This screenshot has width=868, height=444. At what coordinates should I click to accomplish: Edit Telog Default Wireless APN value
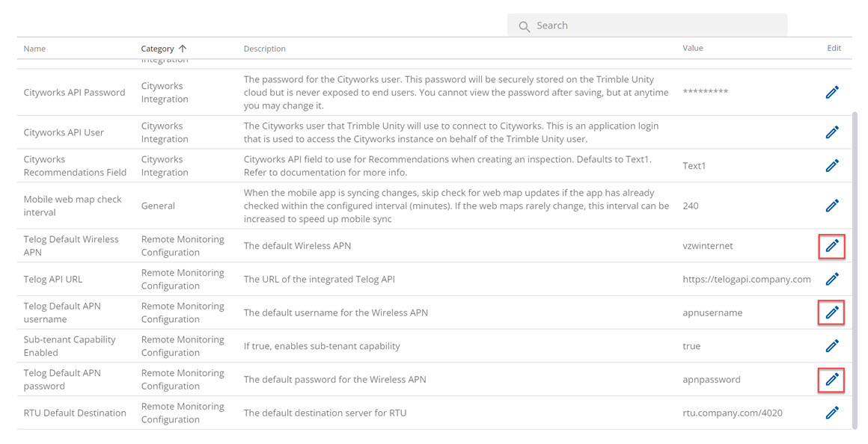click(832, 246)
